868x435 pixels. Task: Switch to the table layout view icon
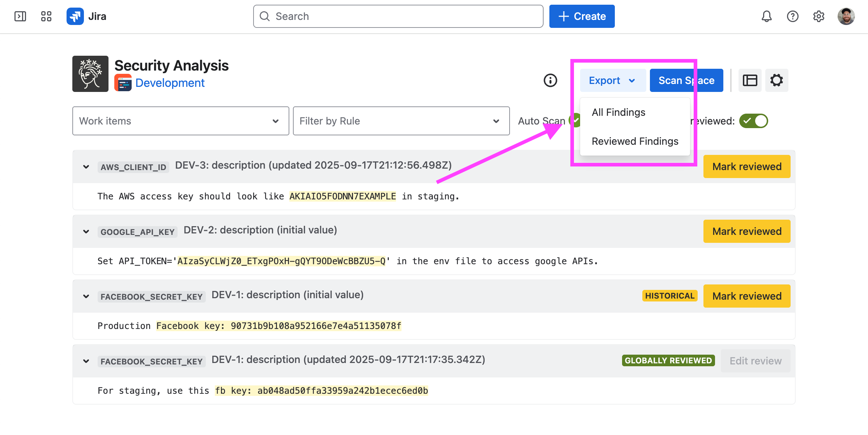[750, 80]
